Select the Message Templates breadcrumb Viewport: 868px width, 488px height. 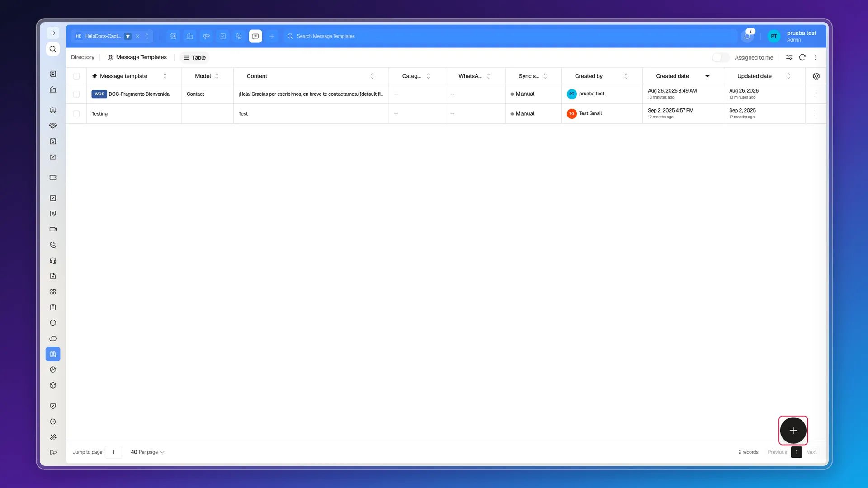coord(137,57)
